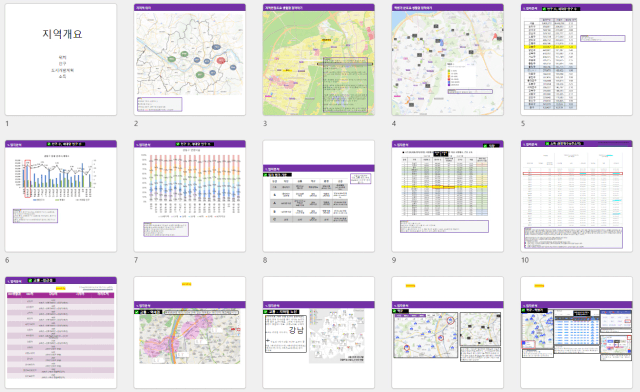This screenshot has width=640, height=392.
Task: Select slide 8 gray-row table thumbnail
Action: pos(319,196)
